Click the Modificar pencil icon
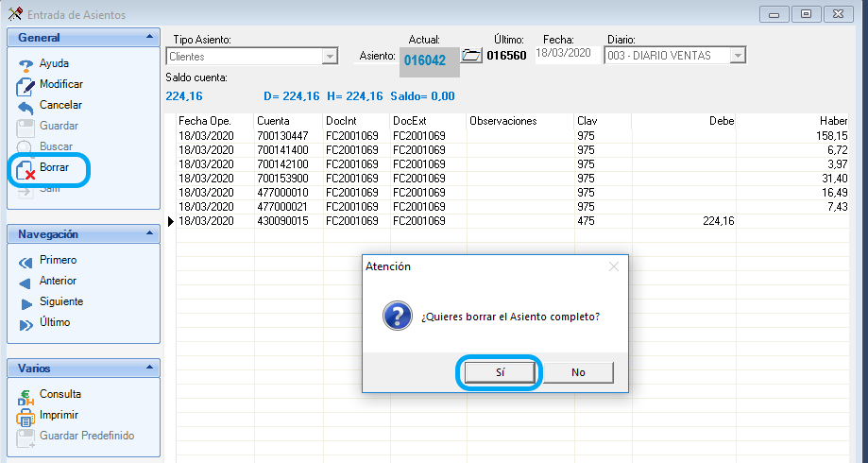This screenshot has height=463, width=868. tap(26, 85)
